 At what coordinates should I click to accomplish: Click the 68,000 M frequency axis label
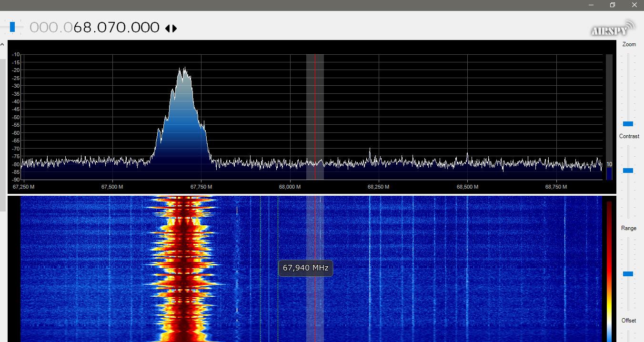[x=290, y=187]
